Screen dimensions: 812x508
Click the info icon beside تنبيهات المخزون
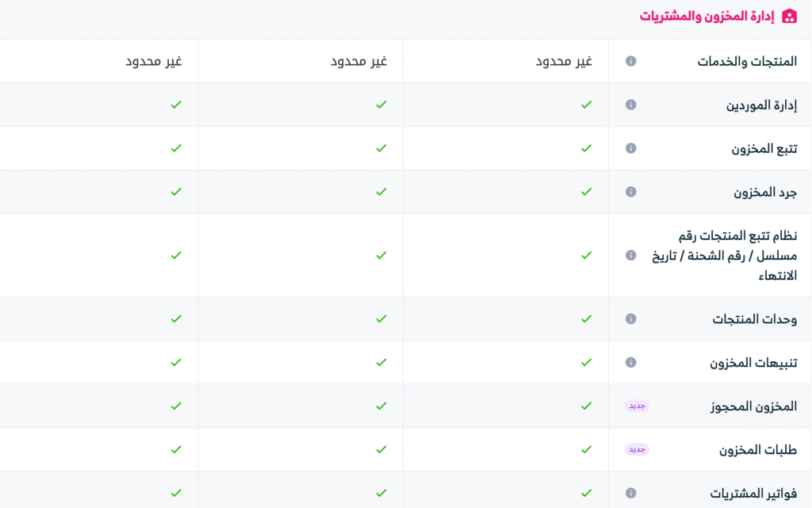pyautogui.click(x=630, y=362)
